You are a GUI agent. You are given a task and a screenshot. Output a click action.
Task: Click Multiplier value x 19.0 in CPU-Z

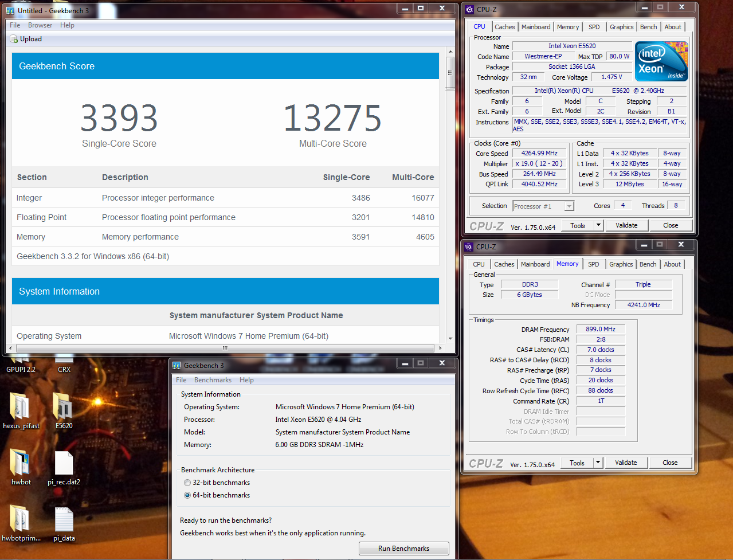pos(539,163)
